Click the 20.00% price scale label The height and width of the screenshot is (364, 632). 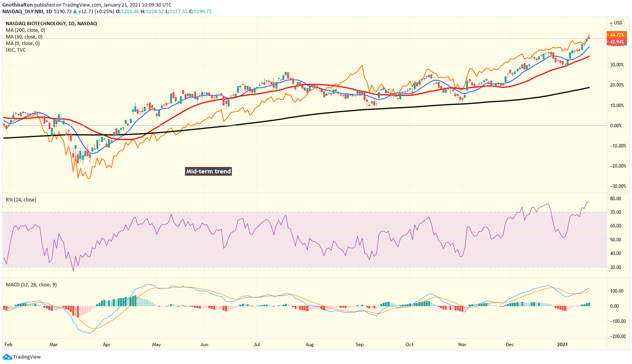617,85
